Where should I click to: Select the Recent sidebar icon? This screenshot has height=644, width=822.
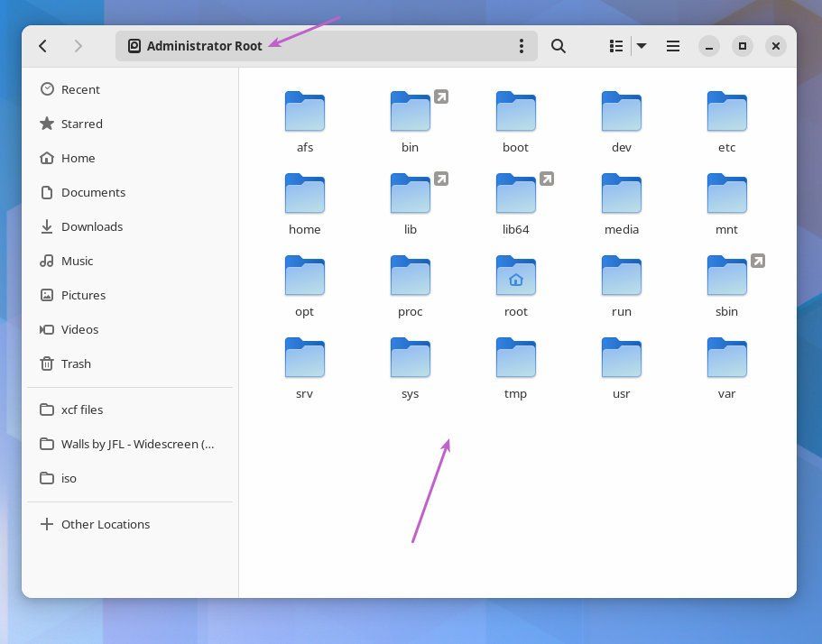click(80, 89)
